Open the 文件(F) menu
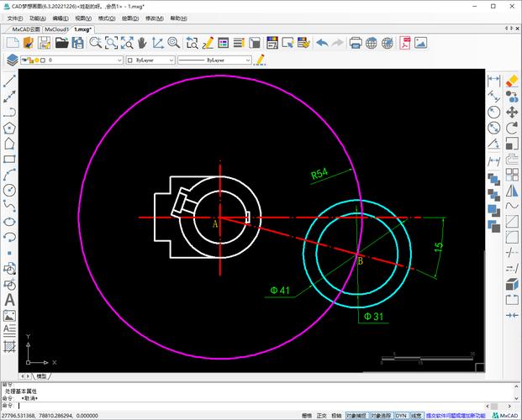This screenshot has width=522, height=420. pos(15,18)
